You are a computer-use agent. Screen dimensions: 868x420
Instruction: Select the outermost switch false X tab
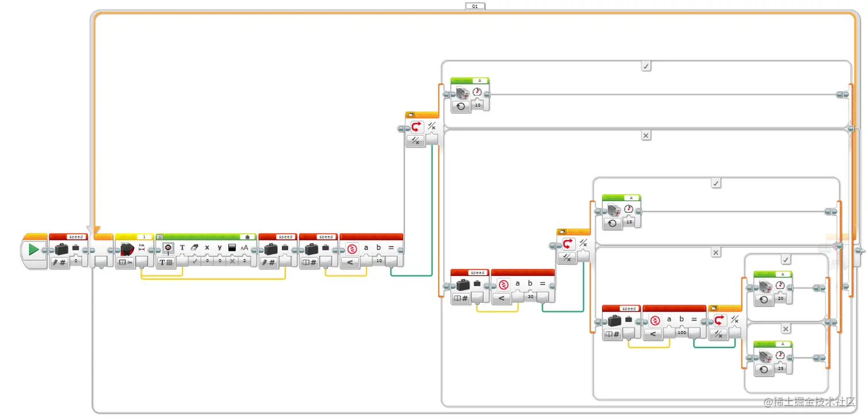coord(646,136)
